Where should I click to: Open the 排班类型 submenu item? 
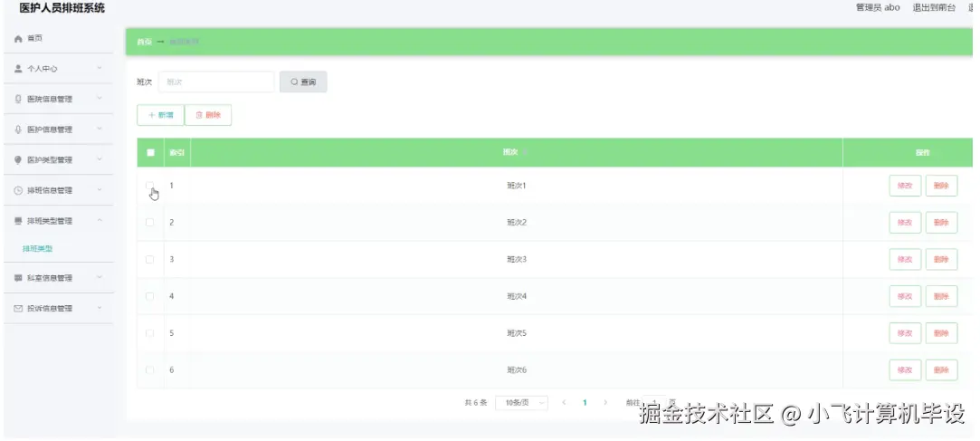[37, 249]
